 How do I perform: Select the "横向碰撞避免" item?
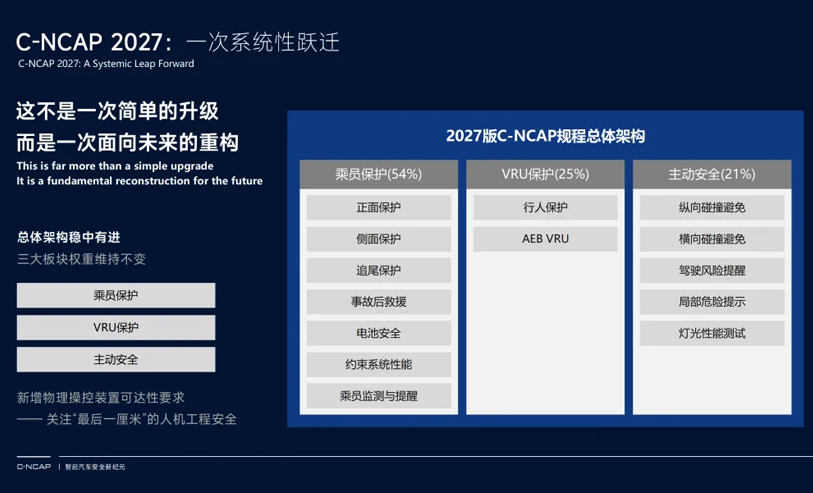coord(712,239)
